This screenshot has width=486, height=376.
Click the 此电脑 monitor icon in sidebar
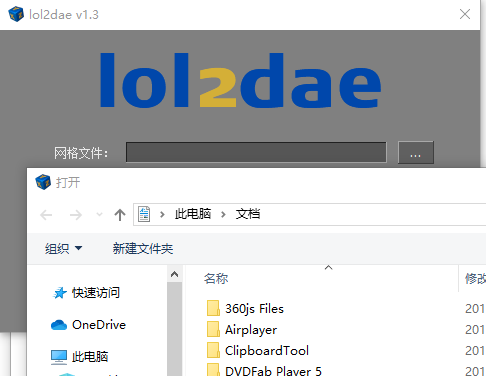pos(59,357)
